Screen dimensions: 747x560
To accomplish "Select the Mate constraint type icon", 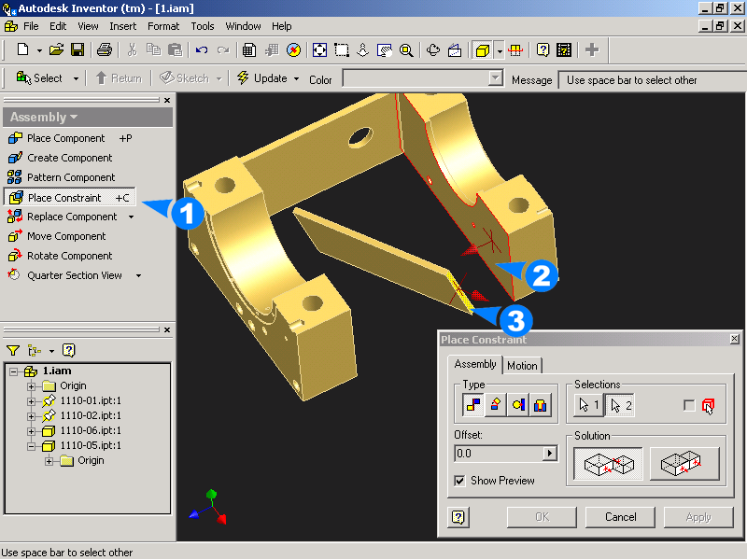I will point(473,405).
